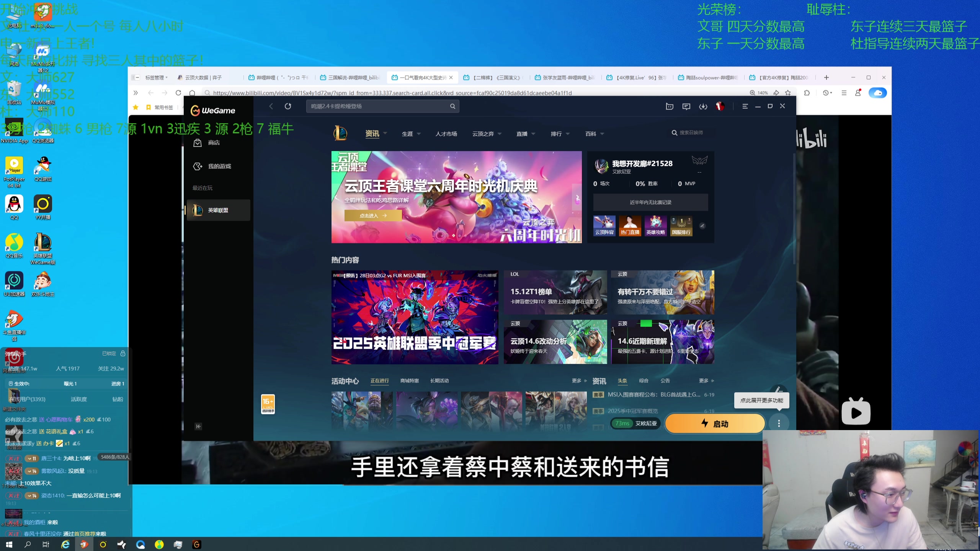Switch to 头条 news tab
This screenshot has width=980, height=551.
[x=622, y=381]
